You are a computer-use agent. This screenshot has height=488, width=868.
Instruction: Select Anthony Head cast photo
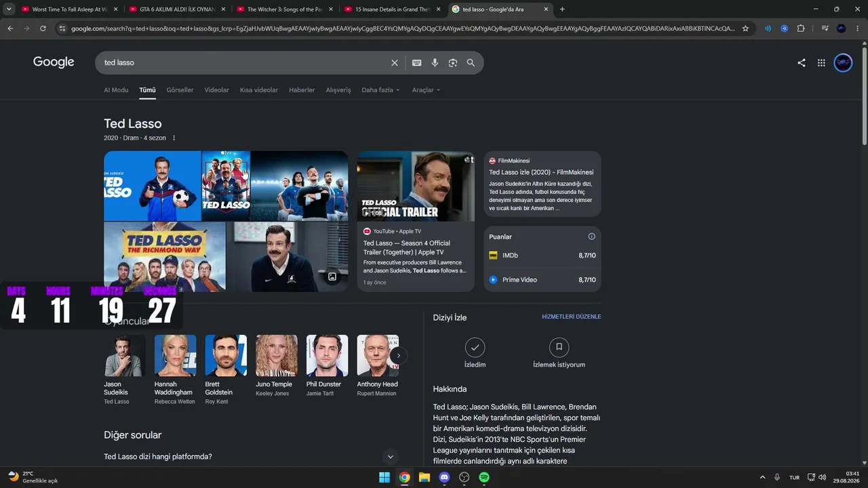click(378, 355)
